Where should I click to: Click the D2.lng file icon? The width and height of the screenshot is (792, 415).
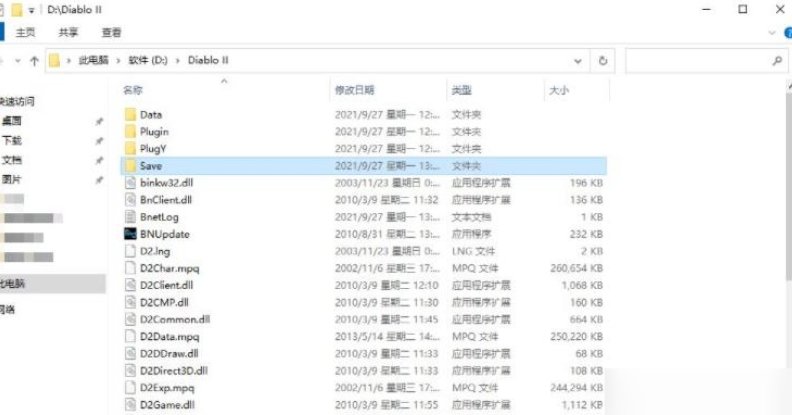click(x=130, y=251)
